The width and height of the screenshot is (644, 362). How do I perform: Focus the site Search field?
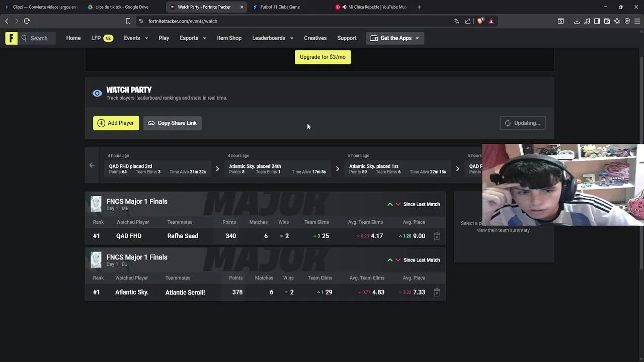click(39, 38)
